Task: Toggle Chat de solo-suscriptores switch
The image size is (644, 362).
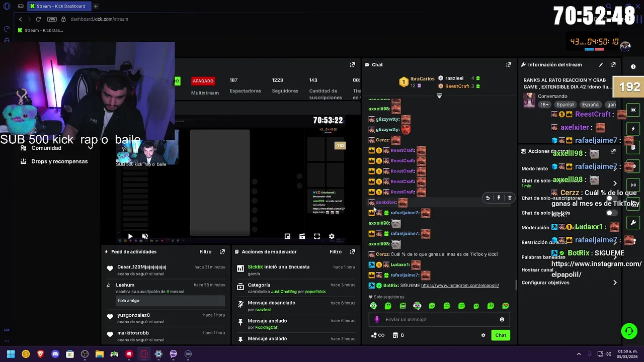Action: 611,198
